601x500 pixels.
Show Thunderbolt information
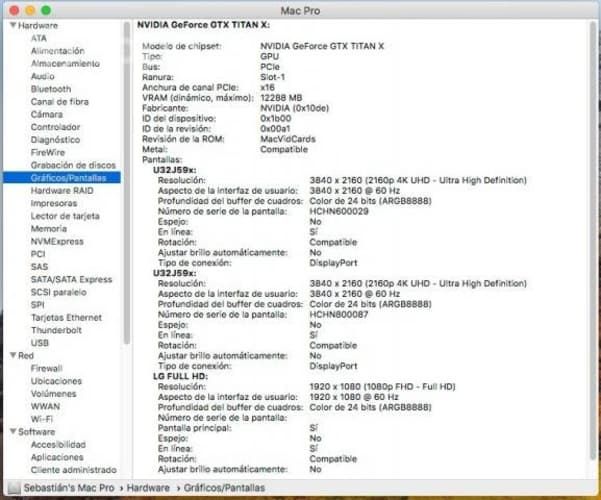point(56,330)
